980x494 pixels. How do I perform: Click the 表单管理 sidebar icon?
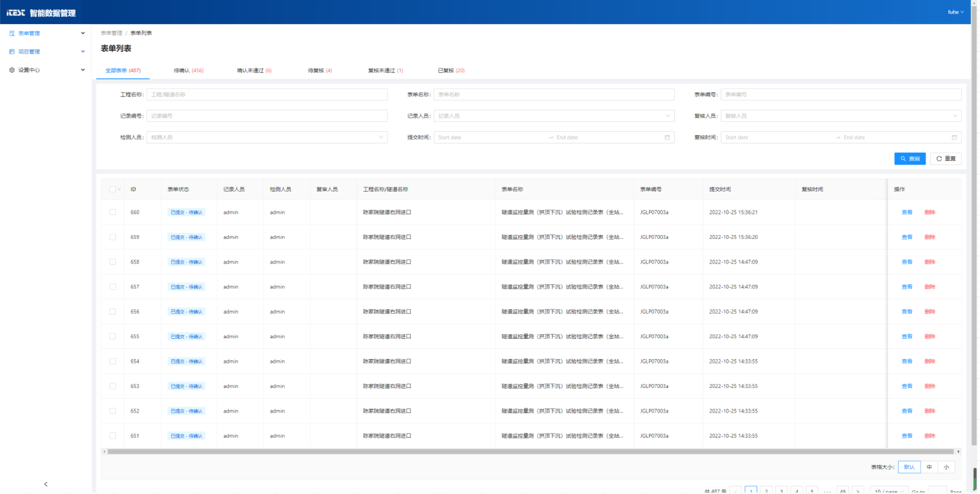(12, 33)
